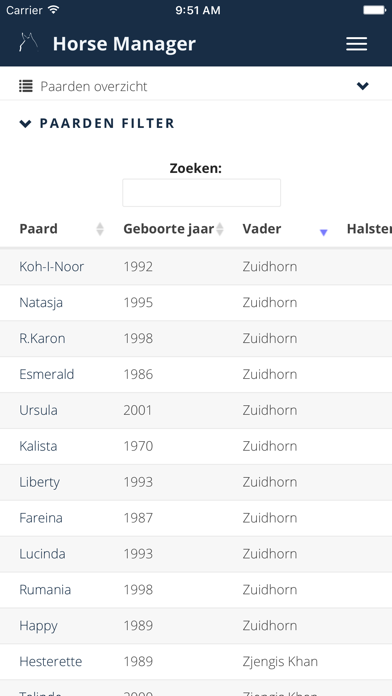Open the hamburger menu icon

(356, 44)
